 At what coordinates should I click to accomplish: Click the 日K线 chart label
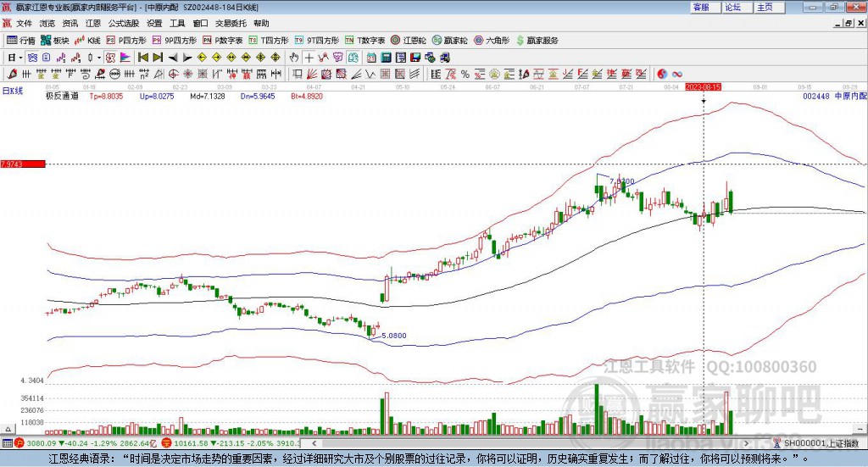[12, 91]
